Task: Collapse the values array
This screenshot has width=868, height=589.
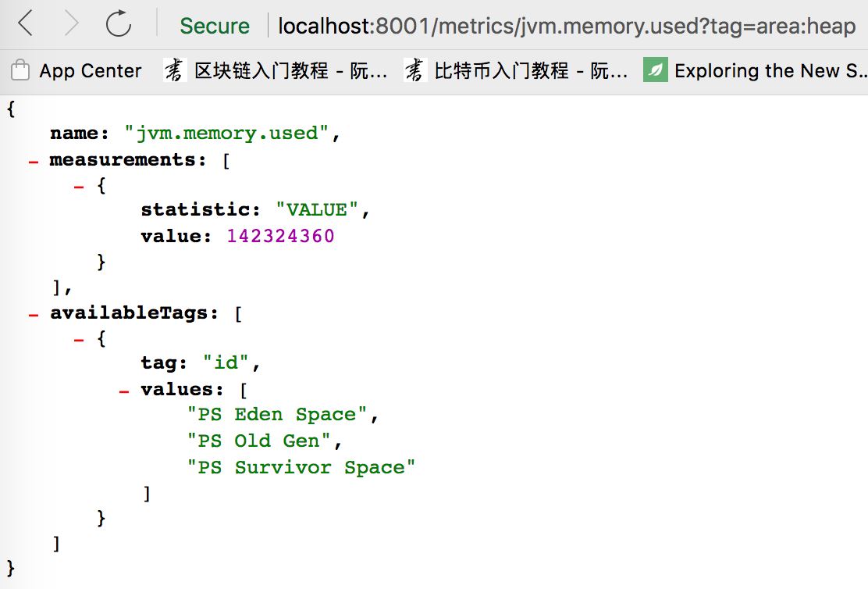Action: click(x=124, y=391)
